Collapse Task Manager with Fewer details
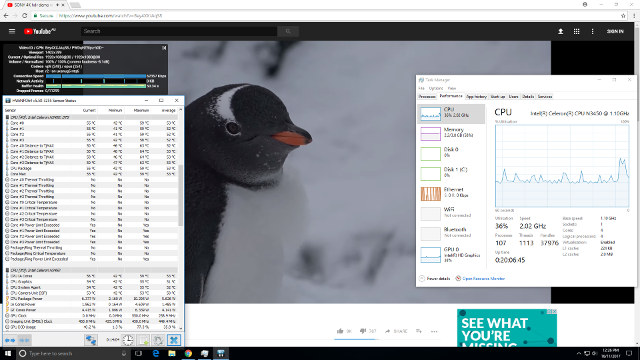 435,279
